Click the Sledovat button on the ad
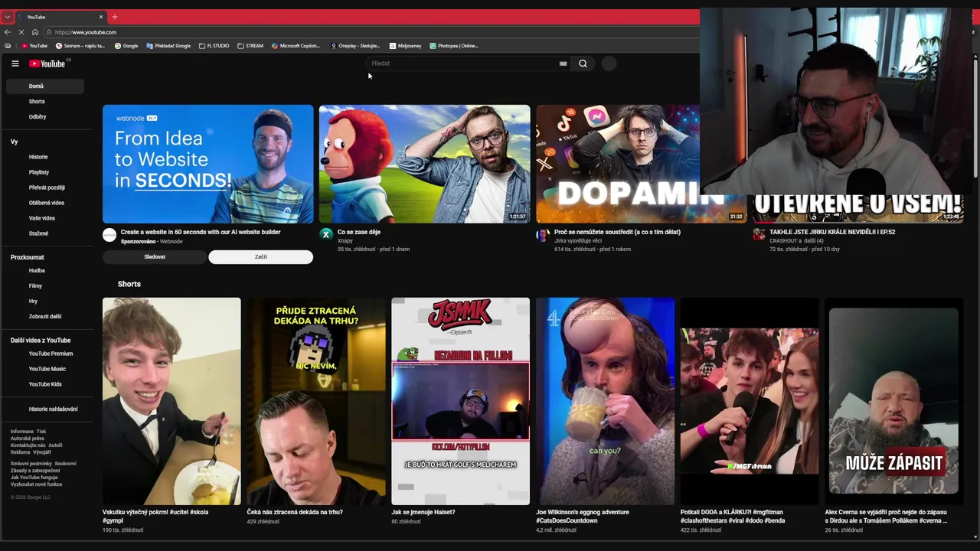The image size is (980, 551). (155, 257)
